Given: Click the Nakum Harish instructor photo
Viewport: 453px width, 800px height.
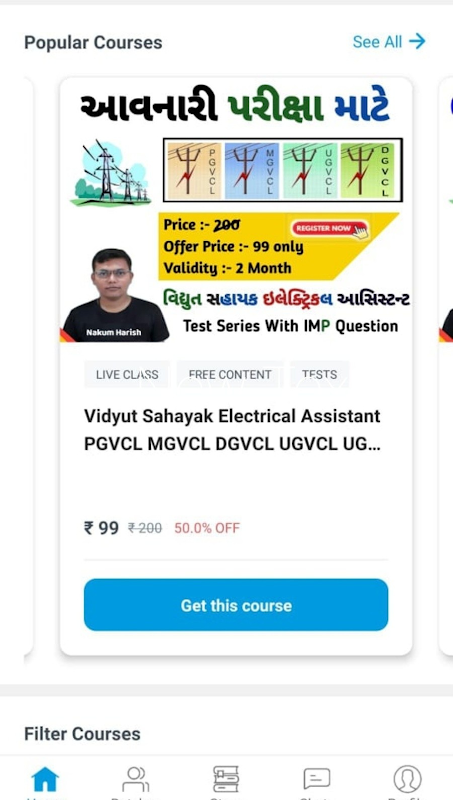Looking at the screenshot, I should point(116,296).
